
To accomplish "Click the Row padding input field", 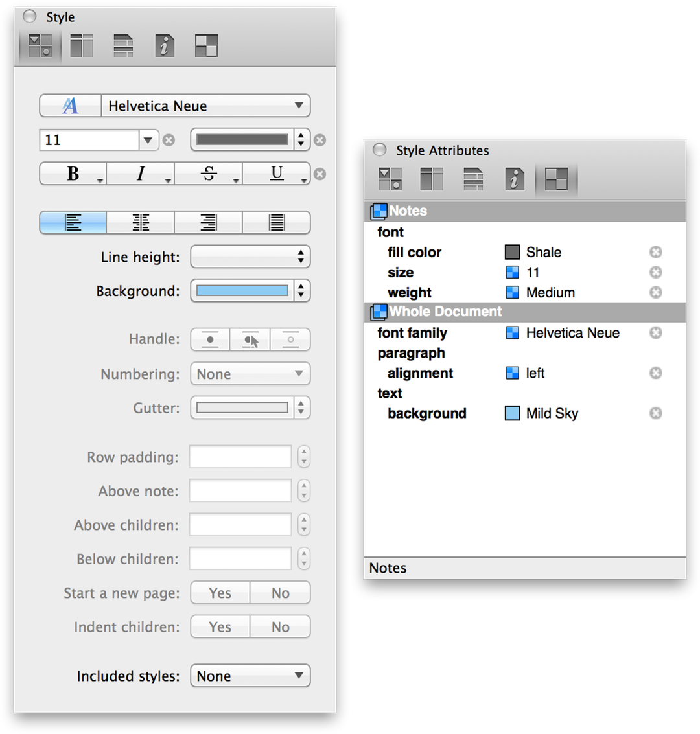I will click(240, 457).
